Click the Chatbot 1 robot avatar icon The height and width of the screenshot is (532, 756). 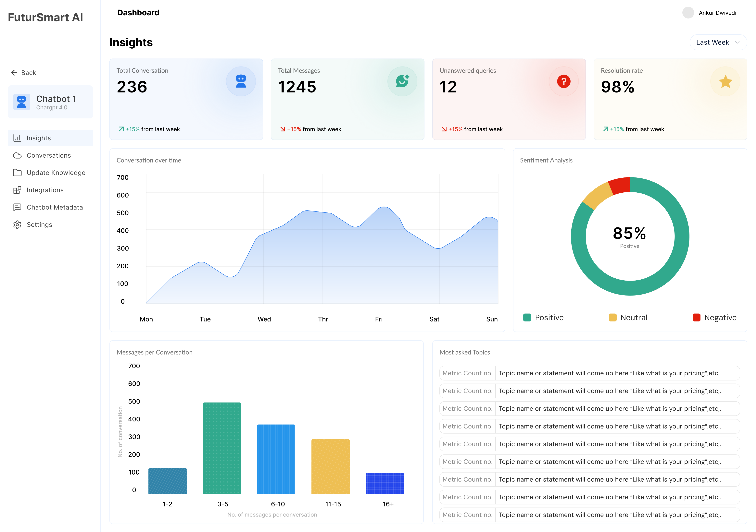pos(21,102)
